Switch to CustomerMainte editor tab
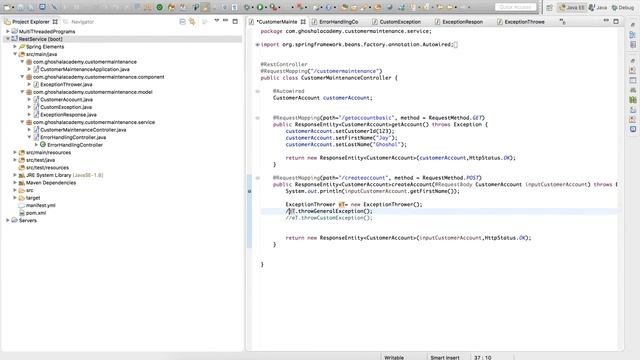Image resolution: width=640 pixels, height=360 pixels. click(277, 22)
